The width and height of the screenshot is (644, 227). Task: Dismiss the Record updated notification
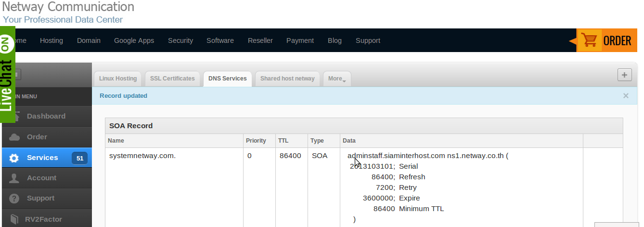click(626, 96)
